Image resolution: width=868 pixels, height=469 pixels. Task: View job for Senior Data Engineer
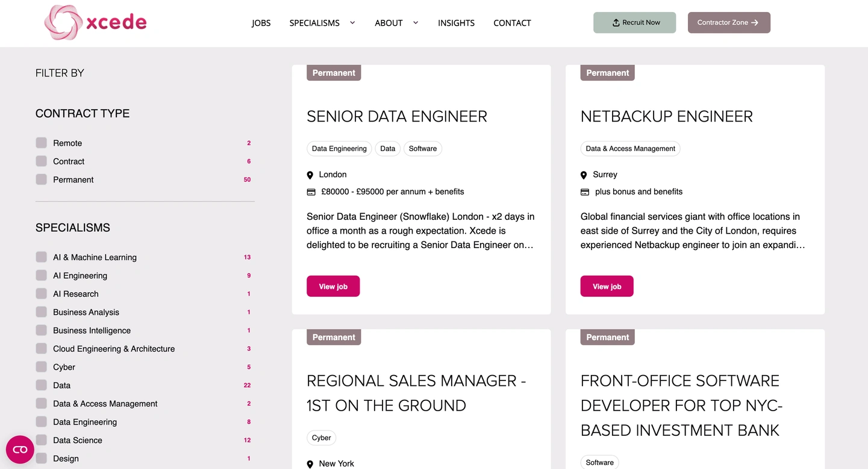click(333, 287)
